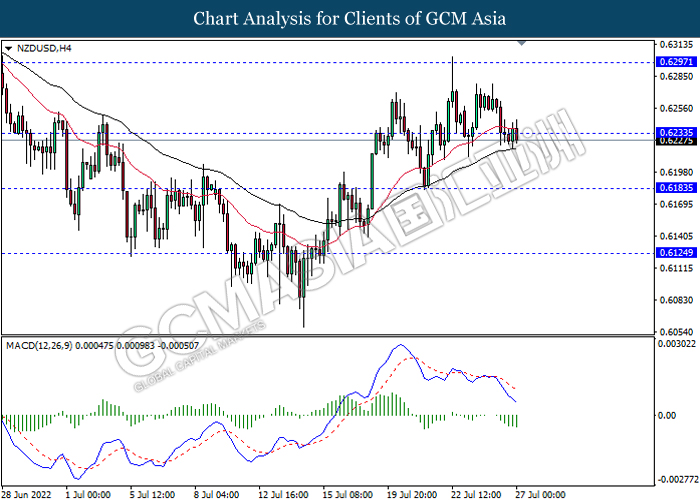The image size is (700, 500).
Task: Click the 12 Jul 16:00 time label
Action: click(283, 495)
